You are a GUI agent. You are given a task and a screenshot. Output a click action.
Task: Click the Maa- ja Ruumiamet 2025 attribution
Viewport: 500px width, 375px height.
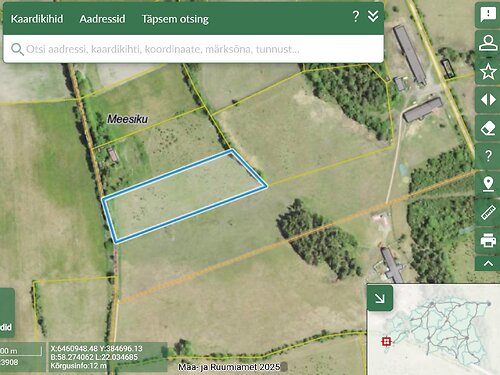coord(229,367)
